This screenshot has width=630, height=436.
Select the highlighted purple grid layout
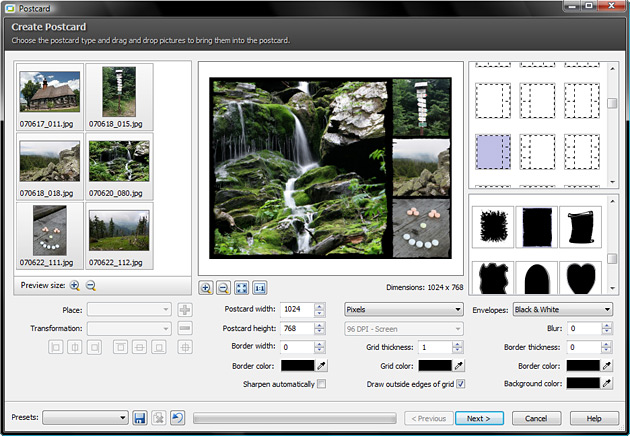(493, 152)
